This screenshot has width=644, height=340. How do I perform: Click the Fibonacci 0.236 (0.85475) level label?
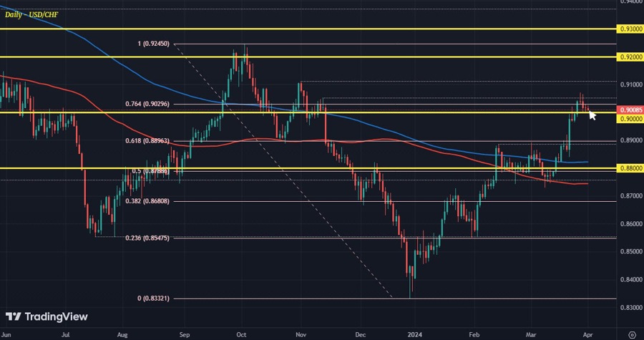tap(147, 238)
